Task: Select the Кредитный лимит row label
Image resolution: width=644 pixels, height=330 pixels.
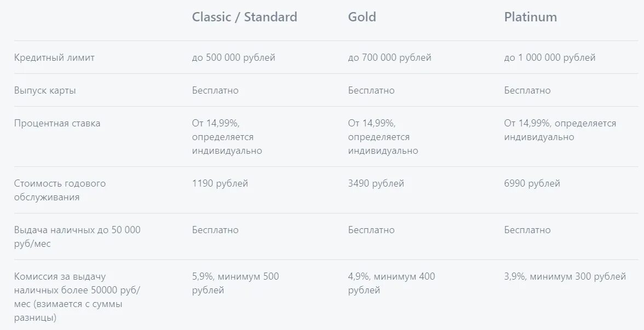Action: (x=54, y=57)
